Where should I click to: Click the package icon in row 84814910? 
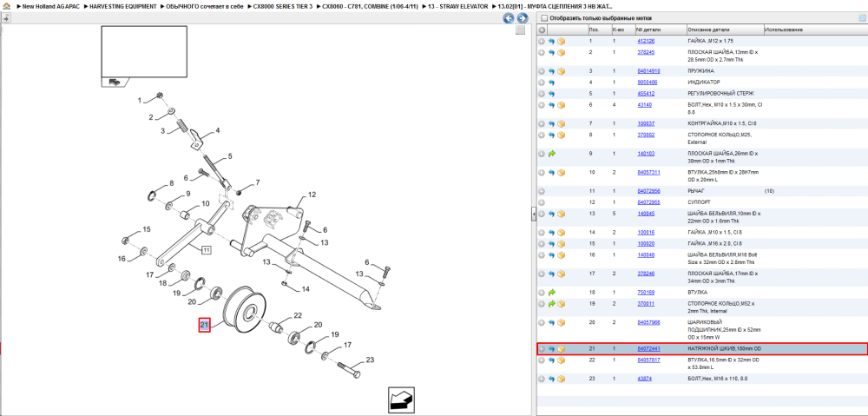point(561,71)
